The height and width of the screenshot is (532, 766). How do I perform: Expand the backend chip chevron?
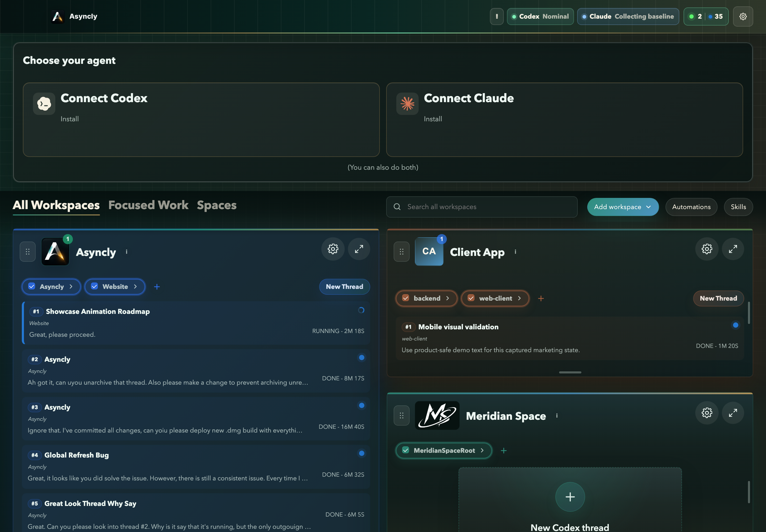(x=448, y=298)
